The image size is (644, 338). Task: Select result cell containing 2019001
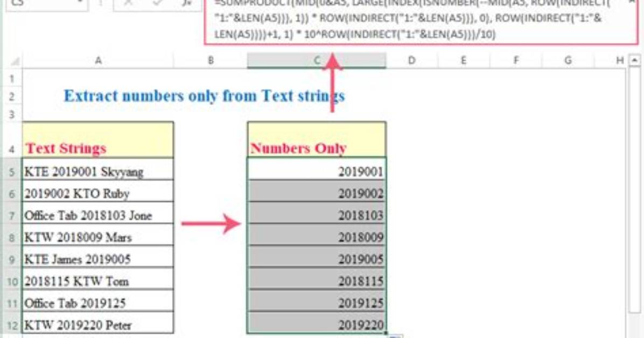(x=317, y=169)
